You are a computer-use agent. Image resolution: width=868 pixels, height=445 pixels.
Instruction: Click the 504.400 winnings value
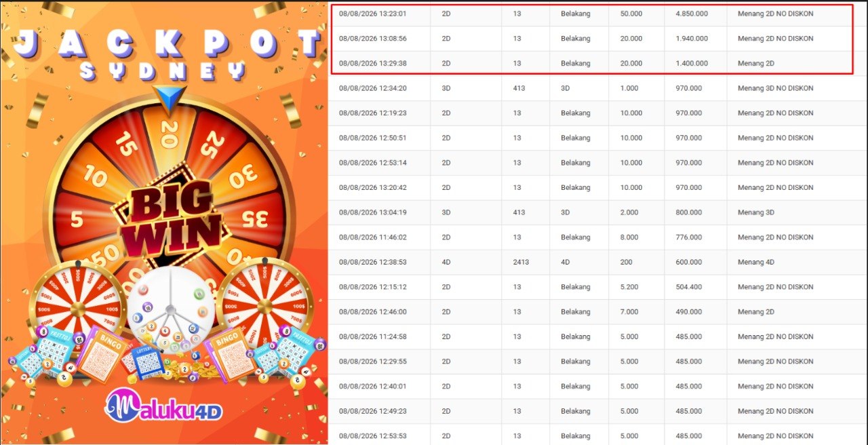pos(688,287)
